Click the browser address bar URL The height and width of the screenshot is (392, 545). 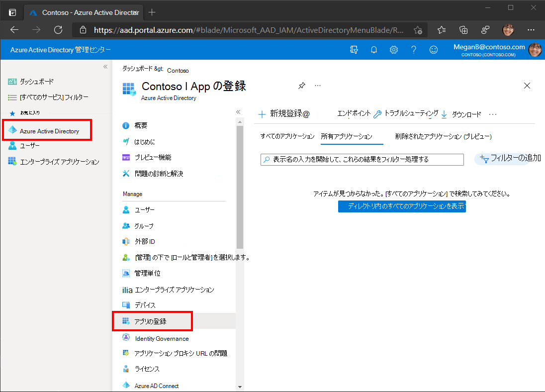[249, 30]
